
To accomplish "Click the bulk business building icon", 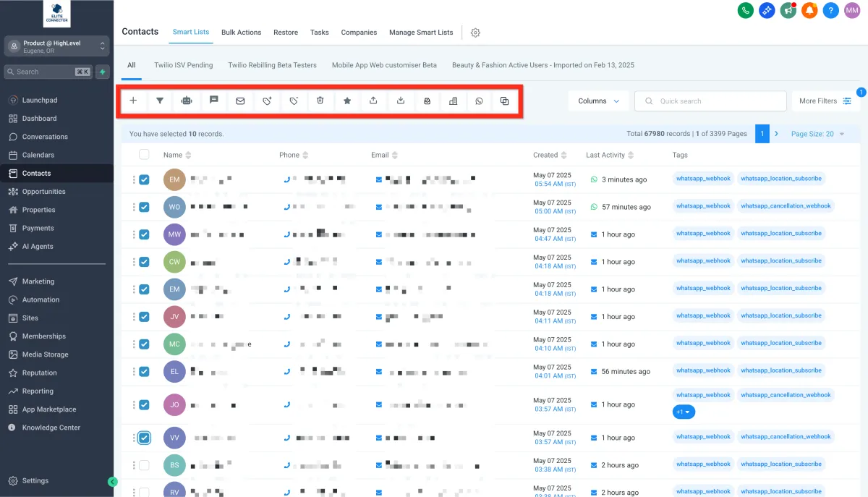I will tap(454, 101).
